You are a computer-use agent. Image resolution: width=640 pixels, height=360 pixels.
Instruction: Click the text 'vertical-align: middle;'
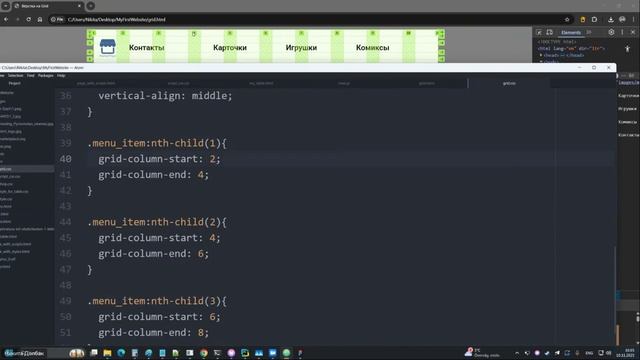[165, 96]
